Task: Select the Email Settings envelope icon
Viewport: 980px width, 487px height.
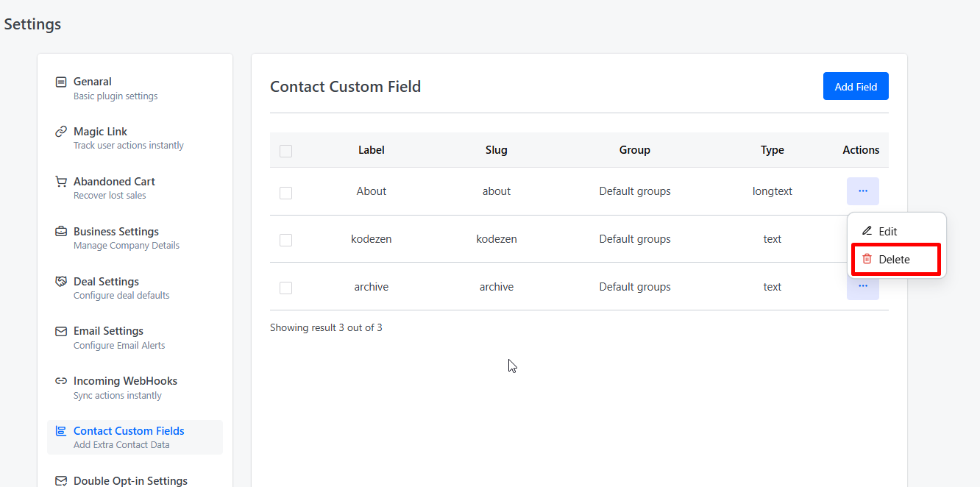Action: coord(61,331)
